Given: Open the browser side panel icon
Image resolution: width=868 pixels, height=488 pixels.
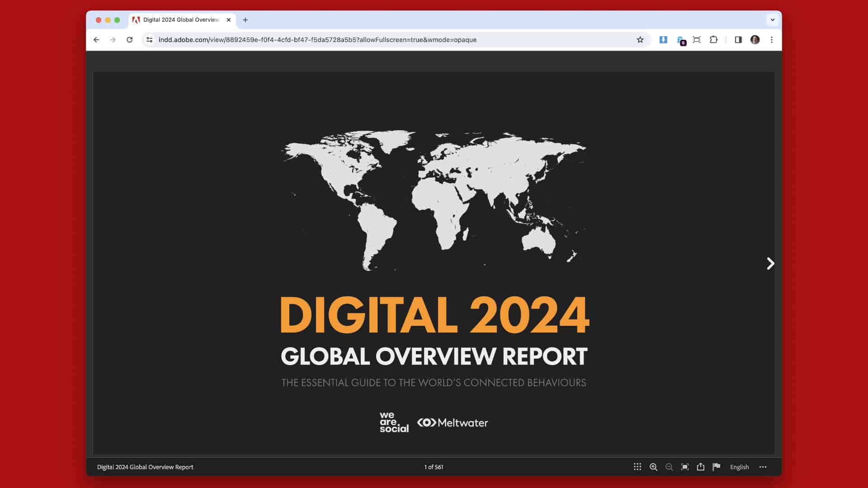Looking at the screenshot, I should pyautogui.click(x=738, y=40).
